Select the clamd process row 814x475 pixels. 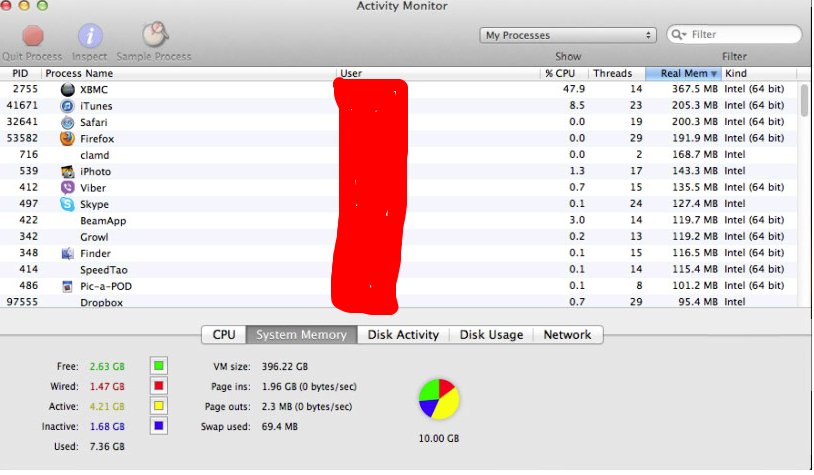point(399,155)
